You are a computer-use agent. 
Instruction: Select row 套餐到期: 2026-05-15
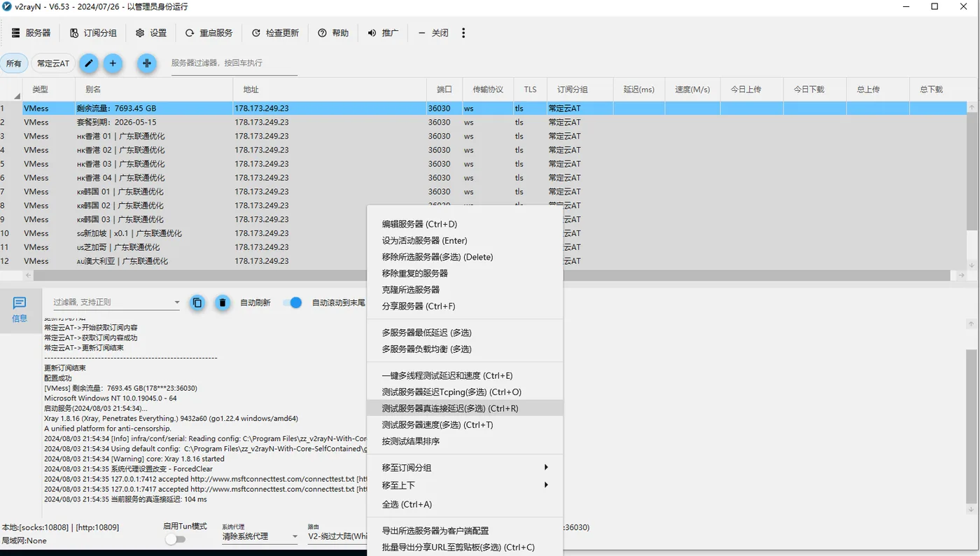pyautogui.click(x=483, y=122)
